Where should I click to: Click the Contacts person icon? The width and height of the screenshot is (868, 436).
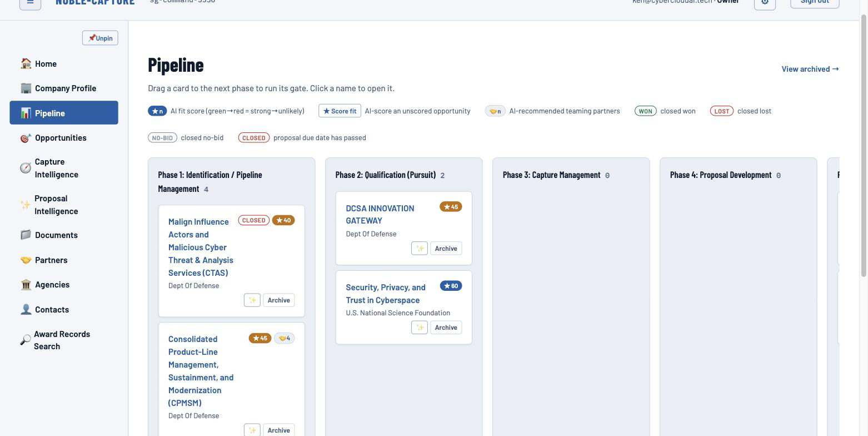tap(26, 309)
